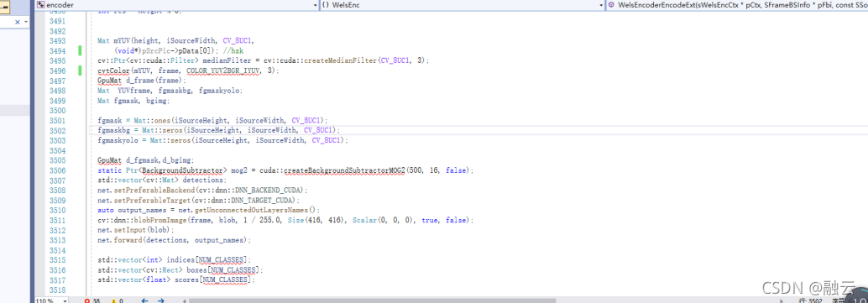Open the WelsEncoderEncodeExt member dropdown
Image resolution: width=868 pixels, height=303 pixels.
point(737,4)
